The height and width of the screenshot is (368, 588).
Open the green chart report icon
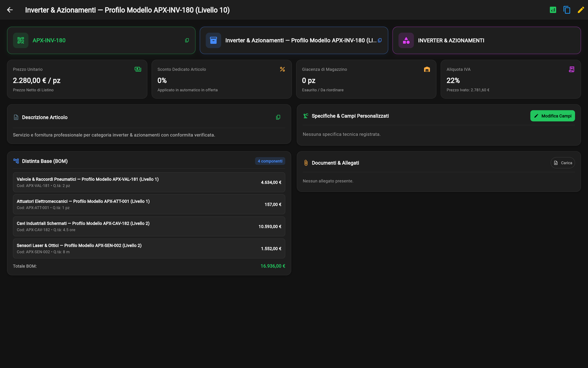coord(553,10)
